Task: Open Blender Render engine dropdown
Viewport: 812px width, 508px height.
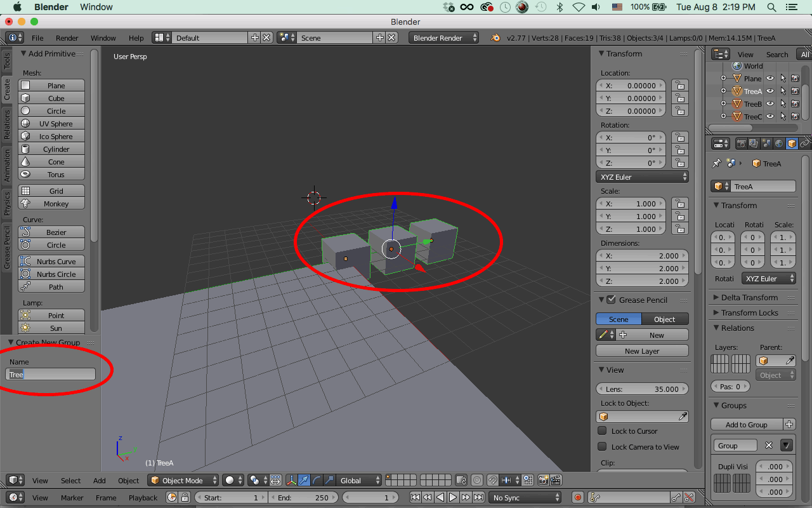Action: 444,37
